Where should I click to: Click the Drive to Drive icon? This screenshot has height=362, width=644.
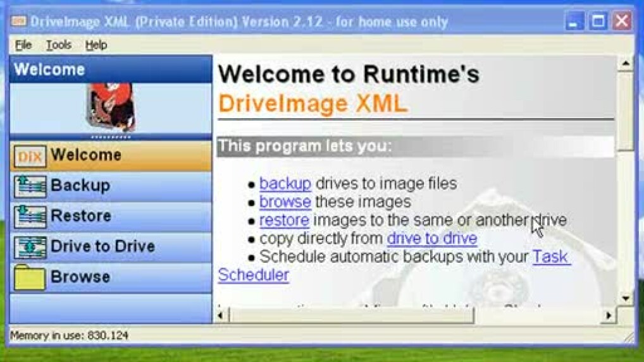[30, 246]
